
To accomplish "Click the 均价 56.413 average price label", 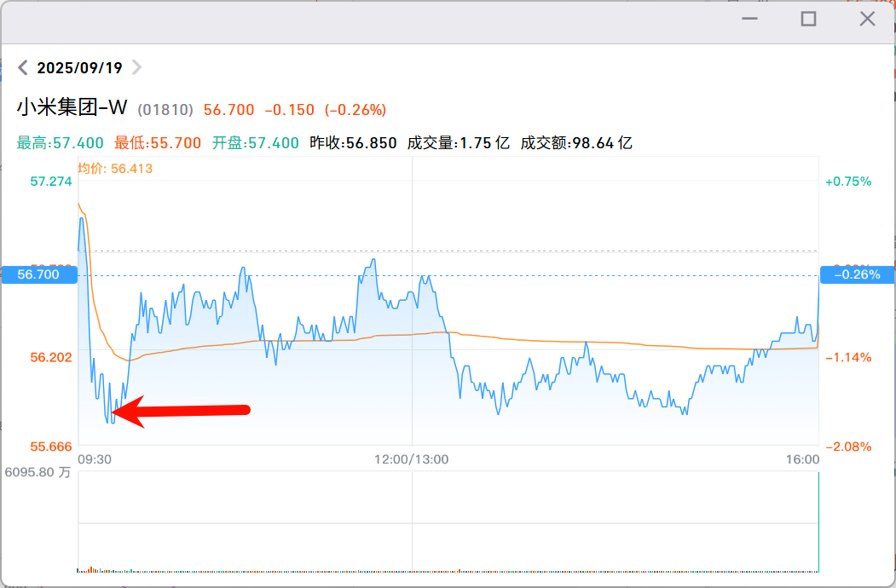I will pos(115,169).
